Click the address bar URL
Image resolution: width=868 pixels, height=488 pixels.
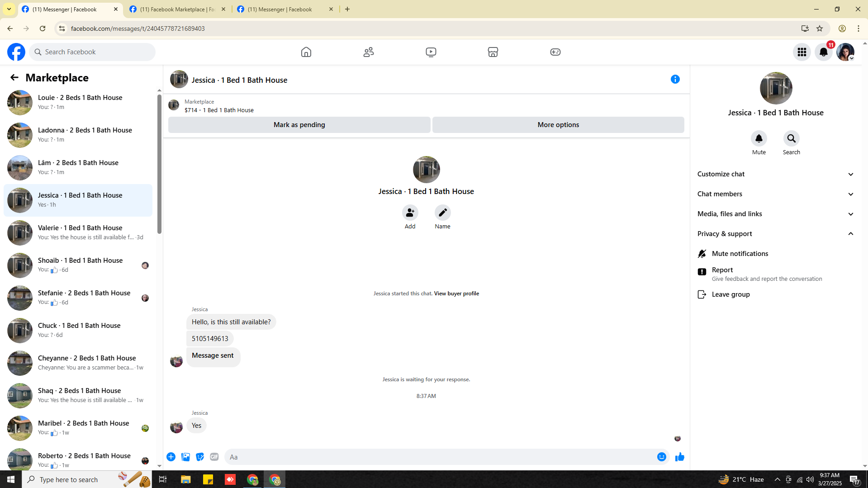coord(138,28)
